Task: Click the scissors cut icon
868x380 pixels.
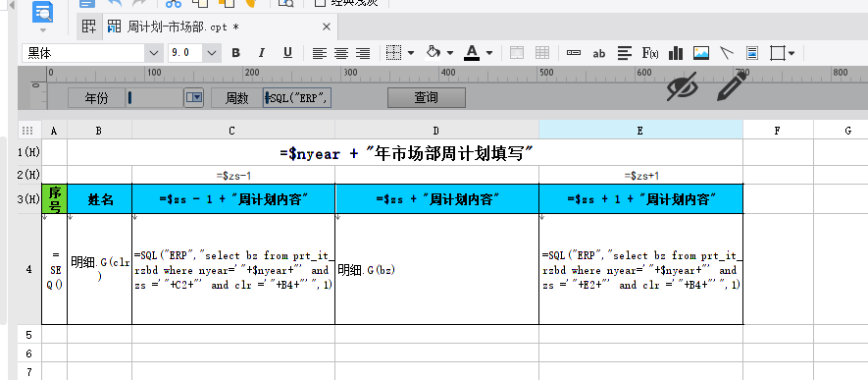Action: pyautogui.click(x=174, y=3)
